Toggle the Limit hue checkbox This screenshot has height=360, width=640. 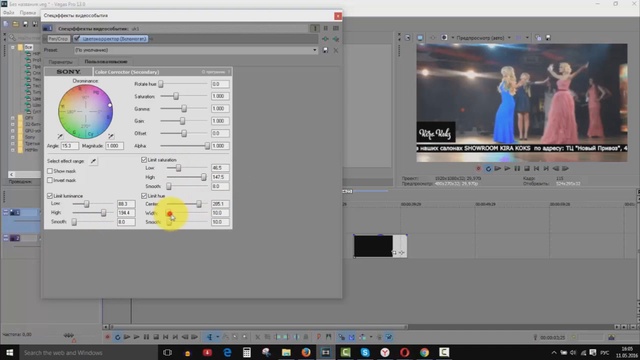(144, 196)
